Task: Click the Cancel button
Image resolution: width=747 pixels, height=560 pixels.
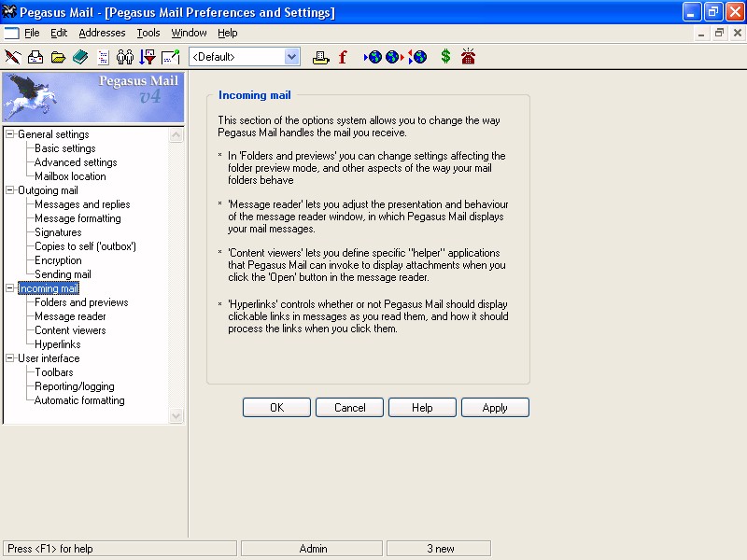Action: pos(349,408)
